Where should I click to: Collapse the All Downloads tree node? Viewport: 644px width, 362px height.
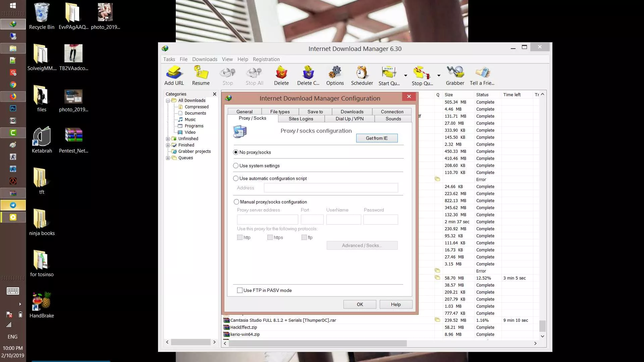tap(168, 101)
